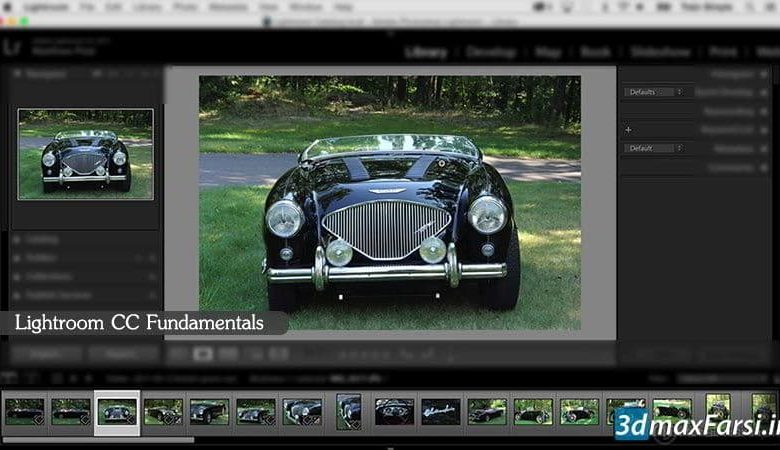Click the Import button

click(x=46, y=354)
